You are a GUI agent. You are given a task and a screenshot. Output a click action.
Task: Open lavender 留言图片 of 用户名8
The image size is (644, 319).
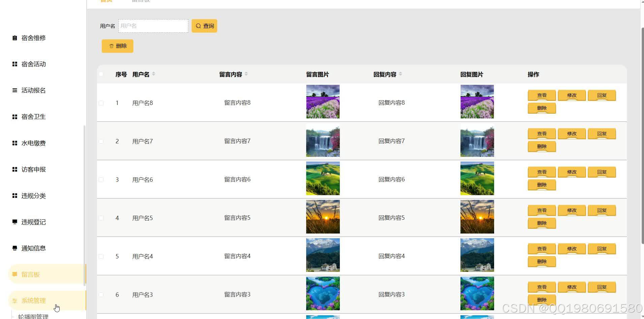(x=323, y=102)
